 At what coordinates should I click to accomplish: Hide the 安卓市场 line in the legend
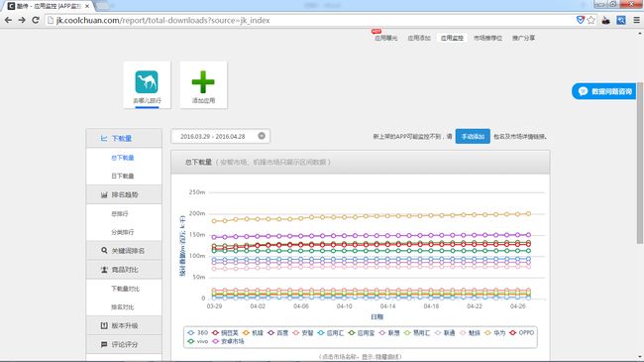tap(228, 341)
